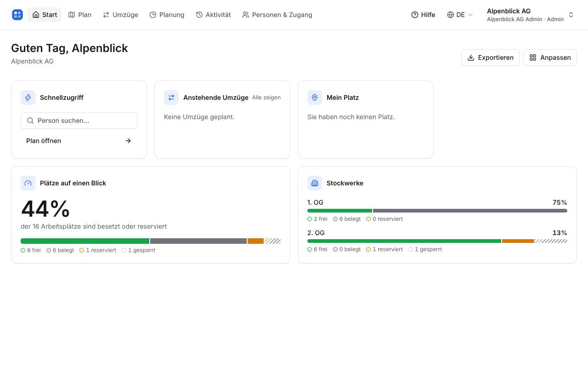Click the Stockwerke building icon
The height and width of the screenshot is (368, 588).
315,183
